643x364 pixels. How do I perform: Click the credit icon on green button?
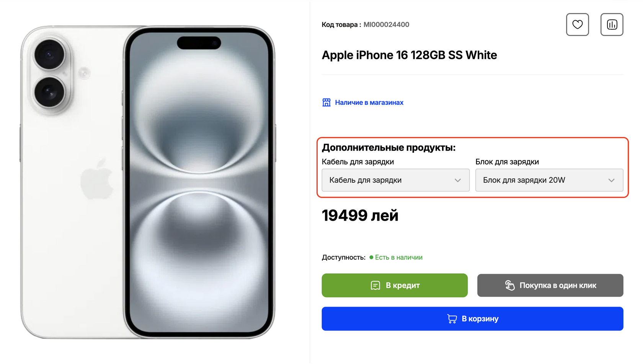click(375, 286)
